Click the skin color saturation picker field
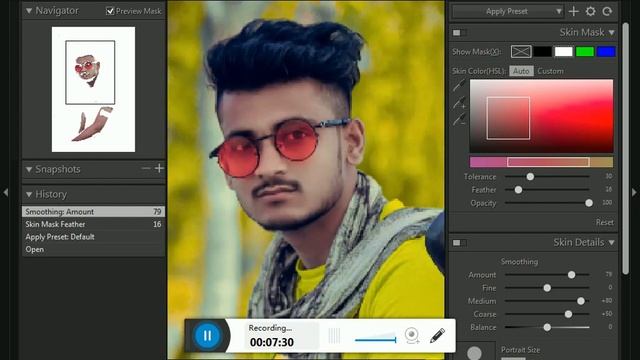The width and height of the screenshot is (640, 360). [542, 116]
